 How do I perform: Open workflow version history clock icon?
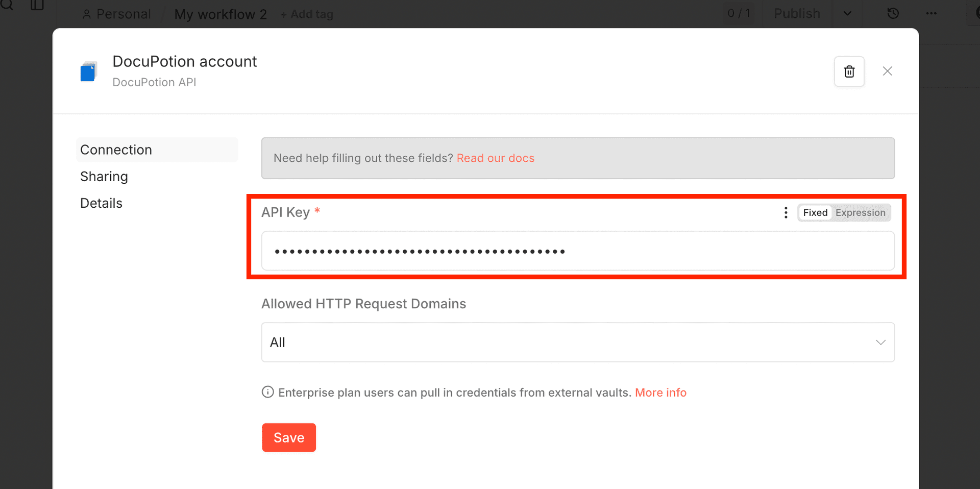point(893,13)
